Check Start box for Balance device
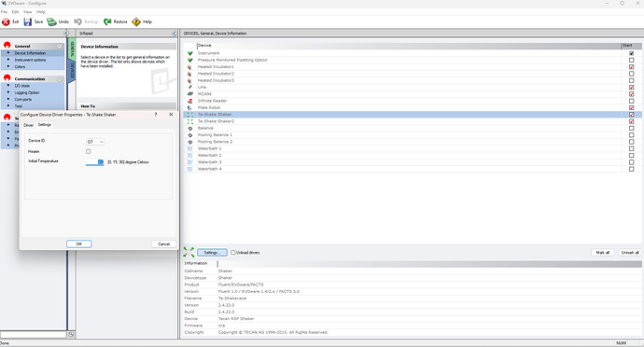 [631, 128]
